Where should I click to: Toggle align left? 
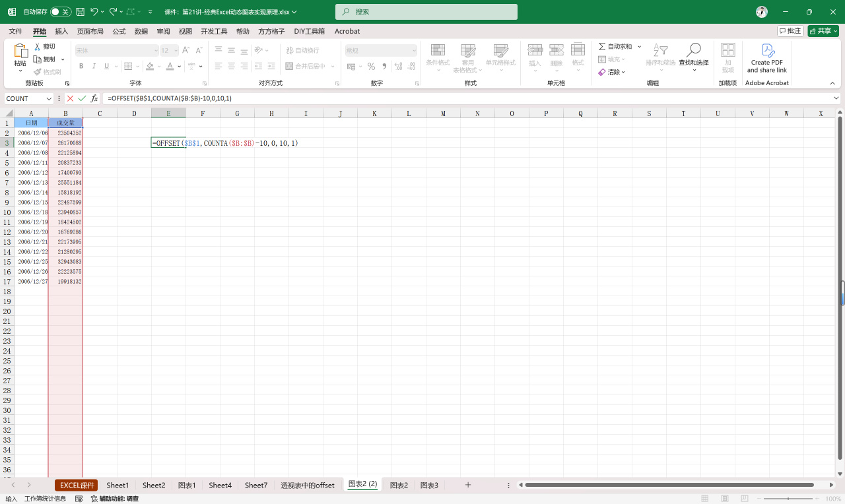point(219,66)
